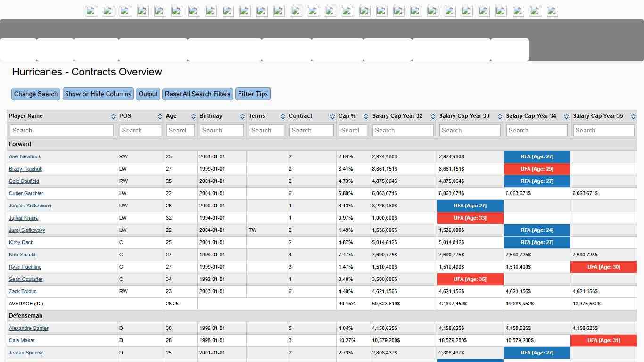
Task: Sort table by Player Name column
Action: point(113,116)
